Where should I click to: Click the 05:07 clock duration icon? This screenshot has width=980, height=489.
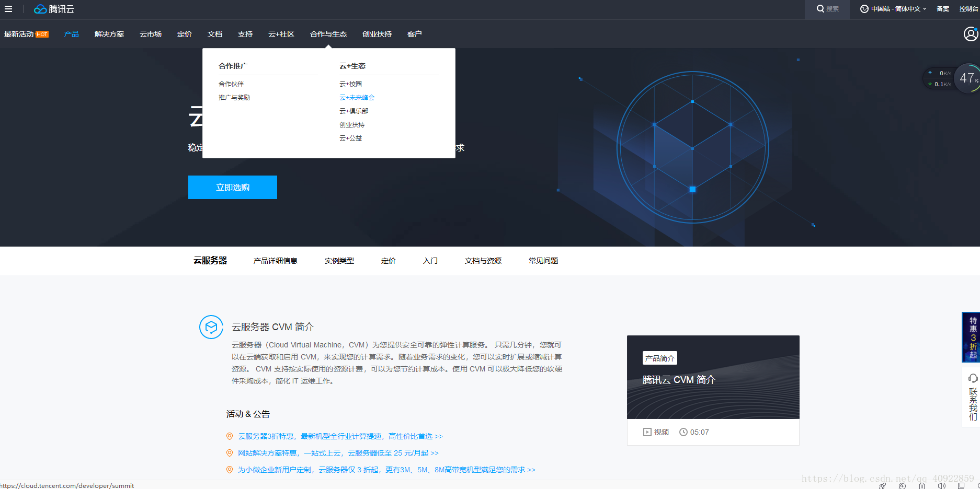click(683, 432)
